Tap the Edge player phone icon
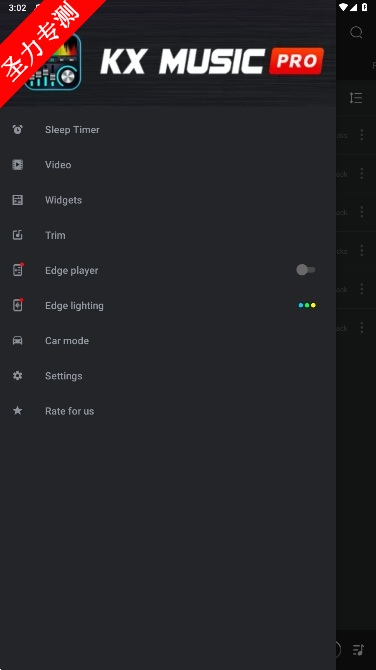The width and height of the screenshot is (376, 670). tap(18, 270)
